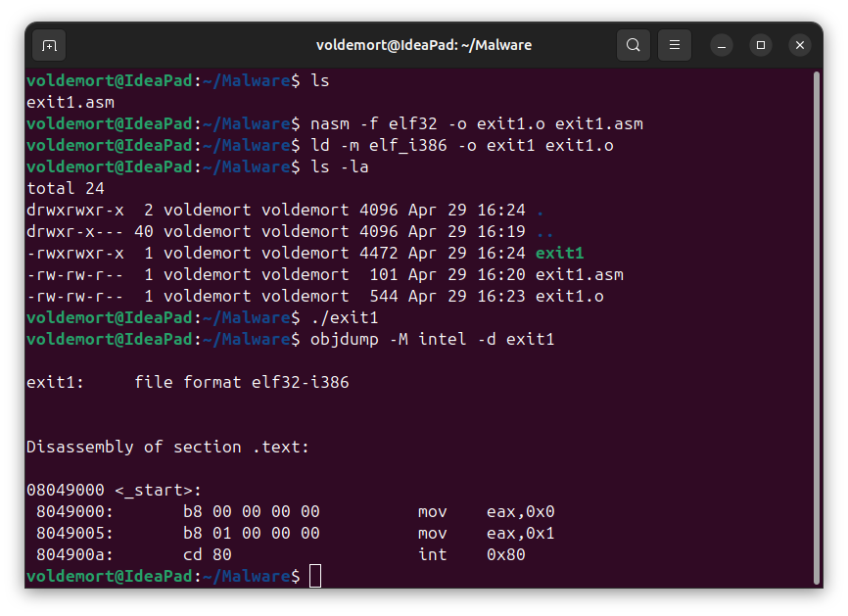
Task: Minimize the terminal window
Action: coord(722,45)
